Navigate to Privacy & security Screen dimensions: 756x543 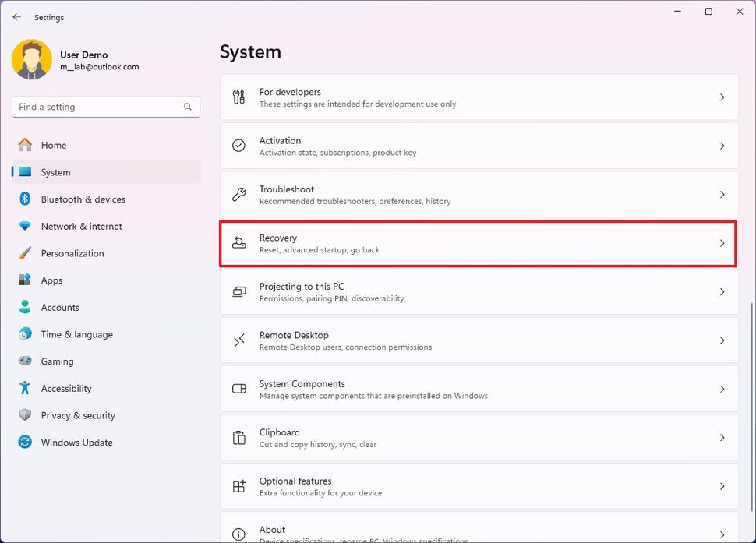[78, 415]
